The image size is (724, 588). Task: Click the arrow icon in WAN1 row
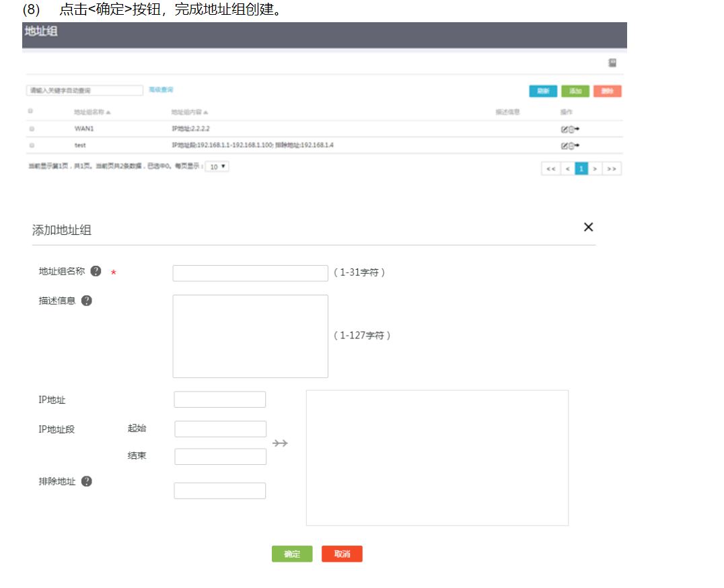click(x=577, y=129)
